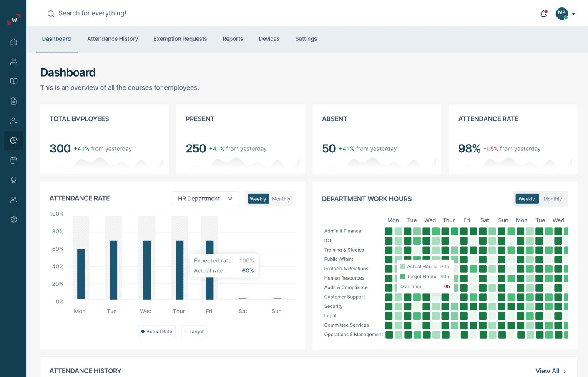
Task: Switch Department Work Hours to Monthly
Action: [x=553, y=199]
